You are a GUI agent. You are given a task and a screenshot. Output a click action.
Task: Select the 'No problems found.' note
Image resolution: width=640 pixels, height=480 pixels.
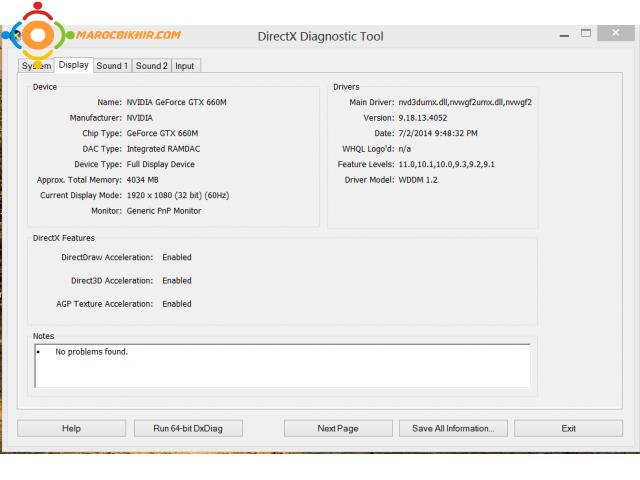(91, 351)
